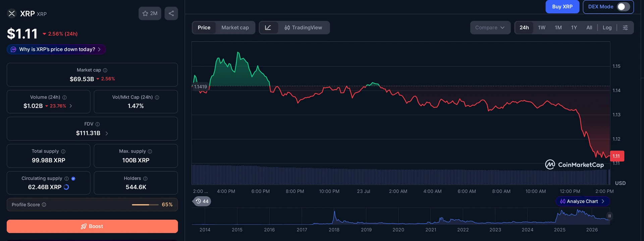Viewport: 644px width, 241px height.
Task: Select the line chart view icon
Action: tap(268, 27)
